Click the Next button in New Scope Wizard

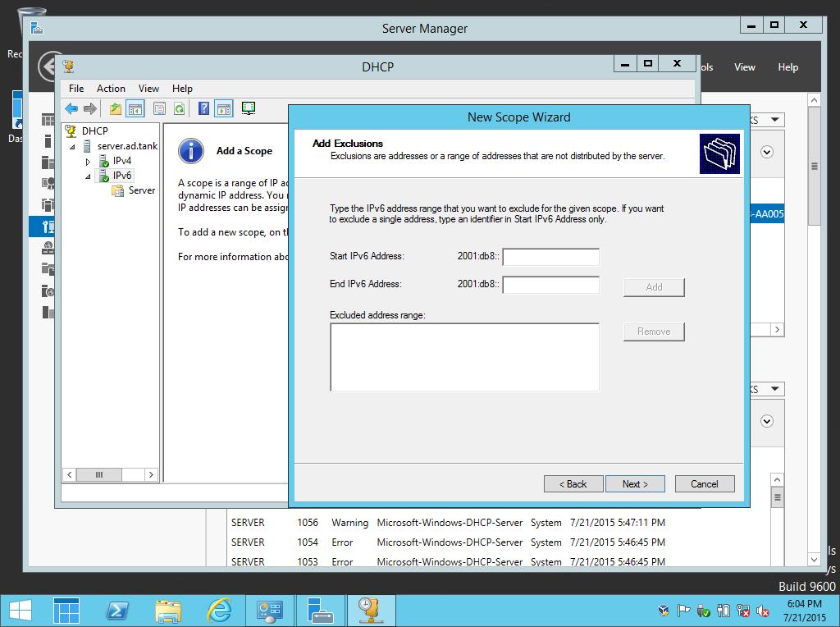(x=635, y=483)
